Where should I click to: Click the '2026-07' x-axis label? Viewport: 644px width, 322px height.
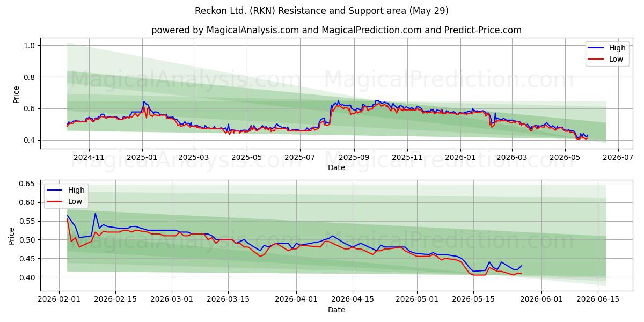pyautogui.click(x=618, y=157)
